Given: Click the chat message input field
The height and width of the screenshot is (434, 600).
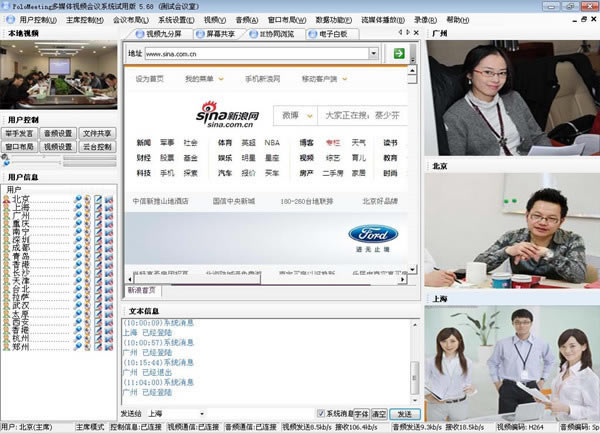Looking at the screenshot, I should (261, 414).
